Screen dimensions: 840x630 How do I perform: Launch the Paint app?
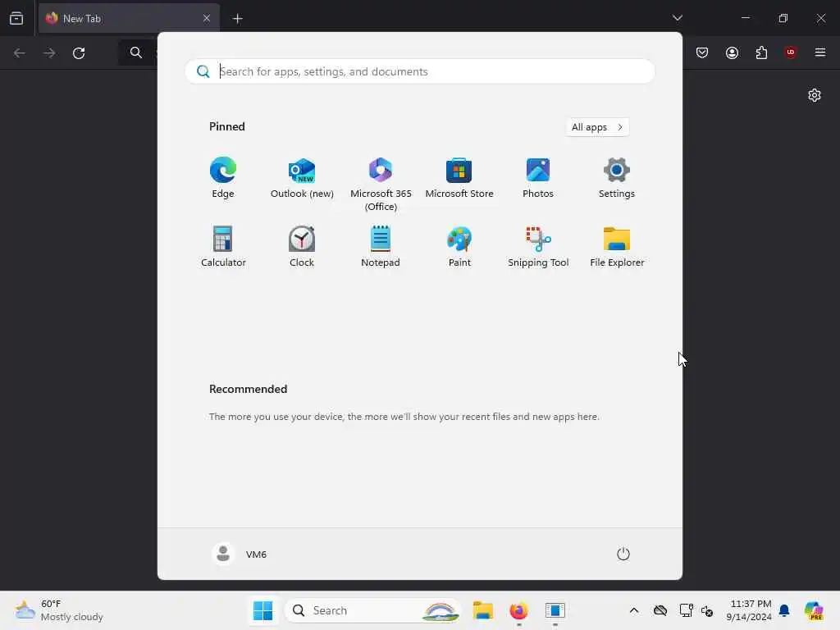[459, 247]
